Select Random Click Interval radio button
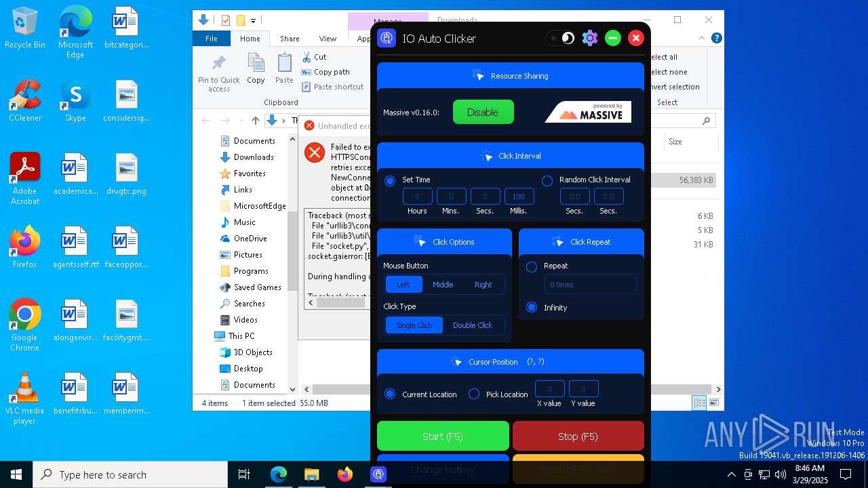Screen dimensions: 868x488 tap(547, 181)
